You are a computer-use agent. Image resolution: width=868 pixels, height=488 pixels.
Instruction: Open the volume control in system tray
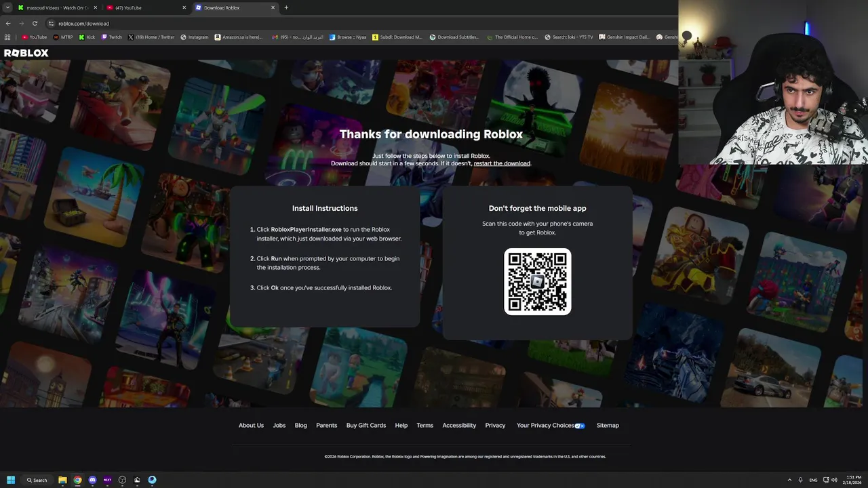834,480
